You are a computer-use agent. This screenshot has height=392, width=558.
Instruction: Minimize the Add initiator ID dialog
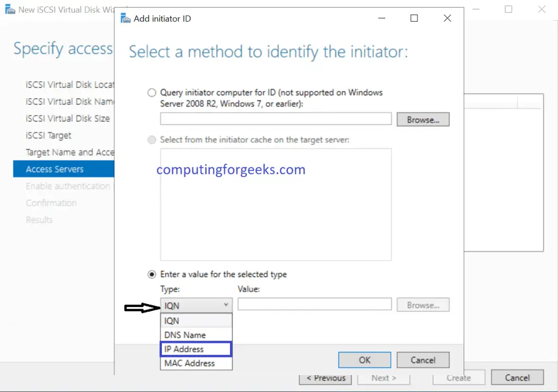pyautogui.click(x=382, y=18)
